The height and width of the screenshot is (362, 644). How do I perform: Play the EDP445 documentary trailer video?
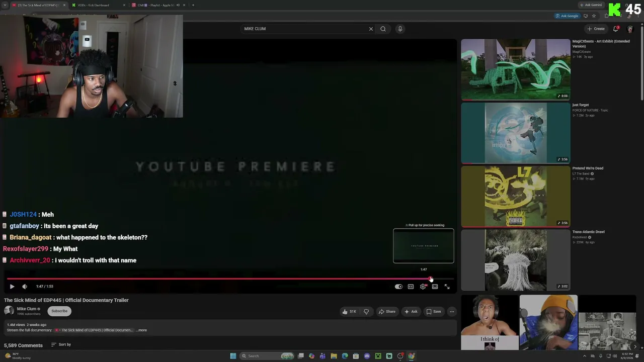(12, 287)
